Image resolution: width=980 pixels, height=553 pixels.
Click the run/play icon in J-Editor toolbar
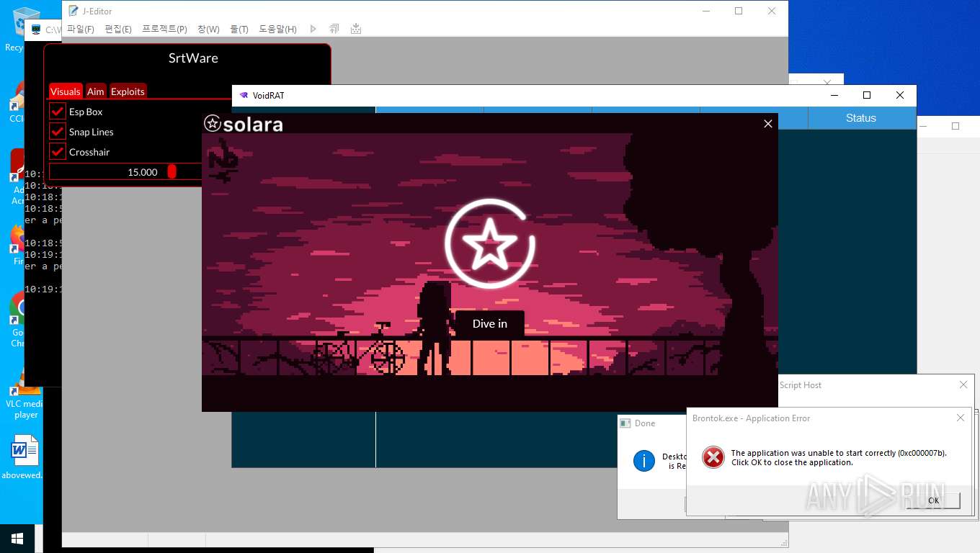(313, 29)
